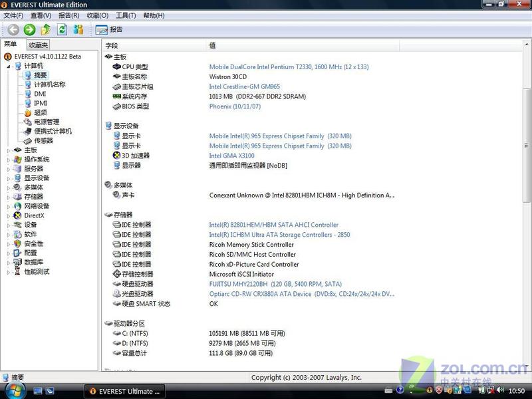Select 计算机名称 in the tree
Screen dimensions: 532x399
pyautogui.click(x=50, y=84)
